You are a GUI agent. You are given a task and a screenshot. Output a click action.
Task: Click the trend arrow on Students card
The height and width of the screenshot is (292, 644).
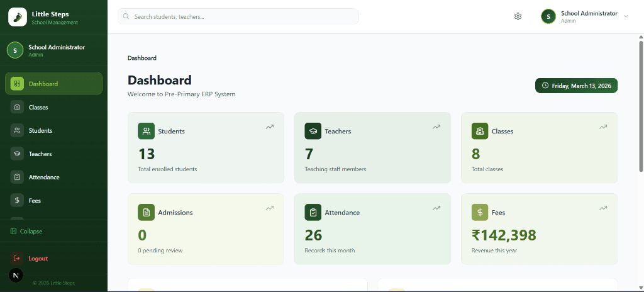tap(269, 127)
